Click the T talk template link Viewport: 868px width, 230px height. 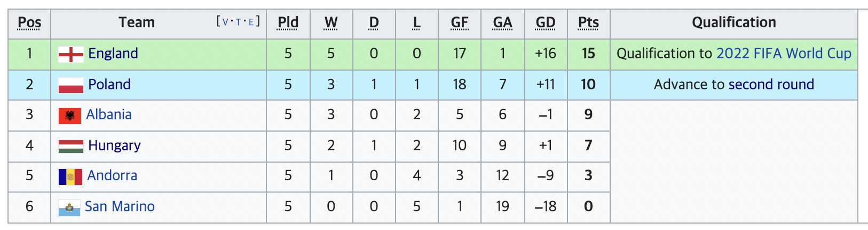tap(238, 22)
